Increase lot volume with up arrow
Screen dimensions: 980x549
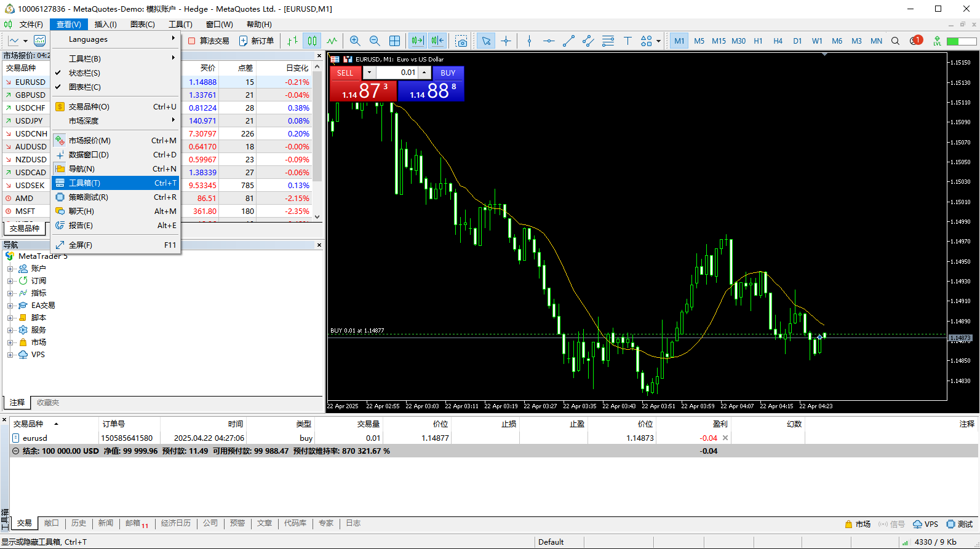(x=424, y=73)
